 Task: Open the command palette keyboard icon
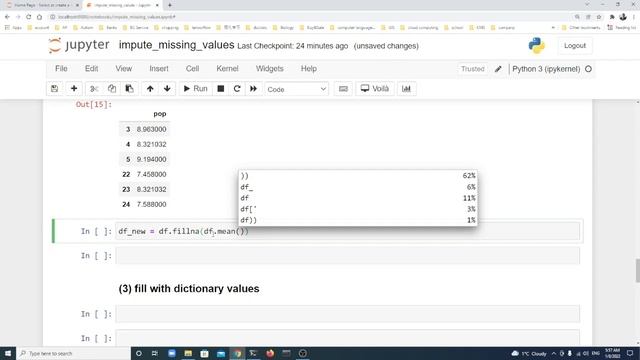[x=343, y=89]
